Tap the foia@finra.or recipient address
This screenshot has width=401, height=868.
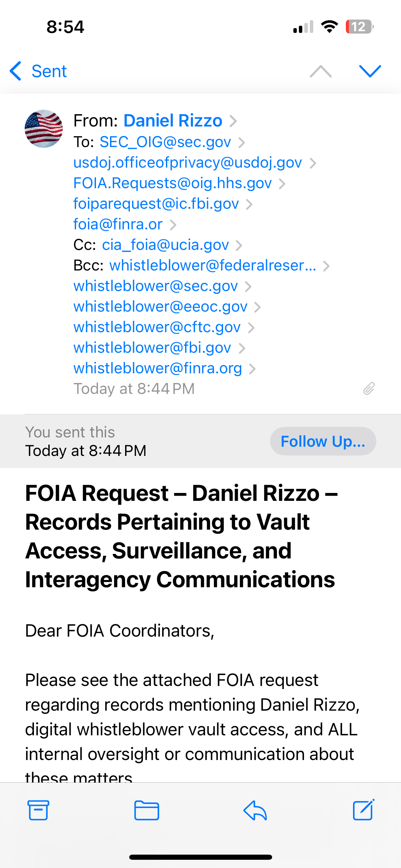click(118, 224)
